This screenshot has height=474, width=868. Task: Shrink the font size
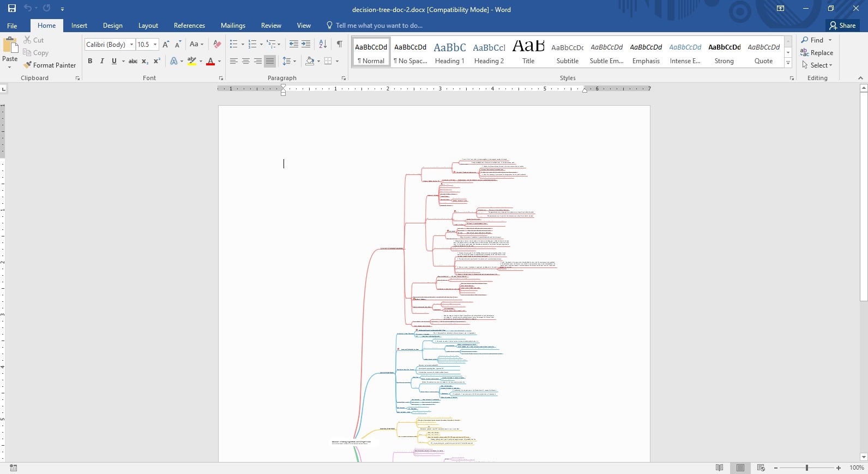tap(178, 44)
